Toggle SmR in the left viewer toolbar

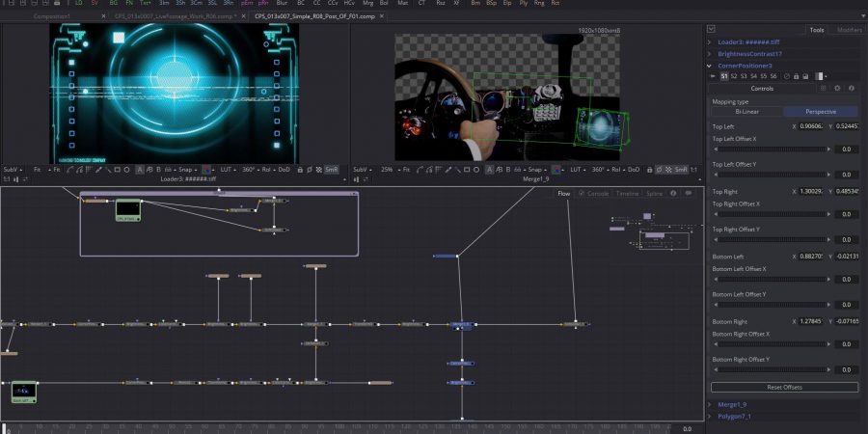coord(331,169)
